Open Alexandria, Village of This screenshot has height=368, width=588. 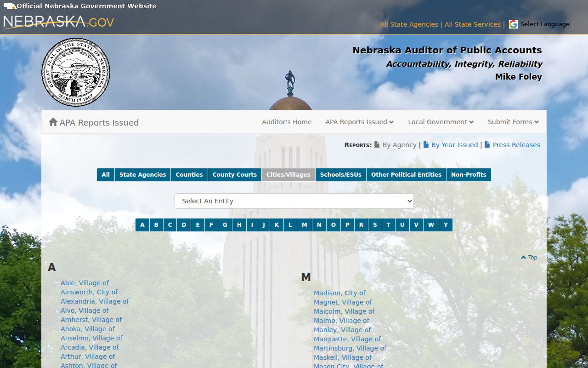coord(95,301)
